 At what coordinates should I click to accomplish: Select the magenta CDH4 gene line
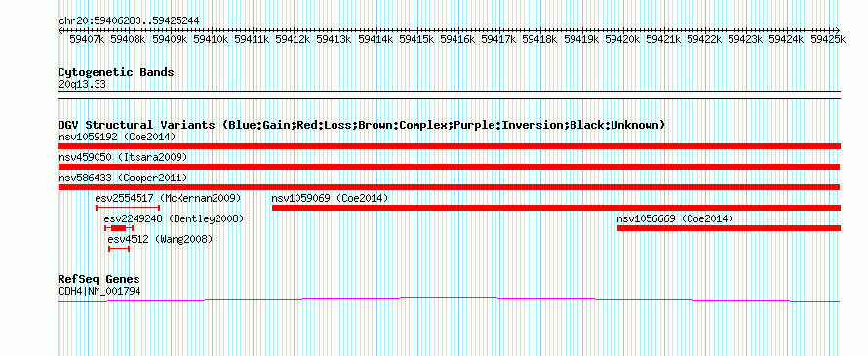coord(449,299)
